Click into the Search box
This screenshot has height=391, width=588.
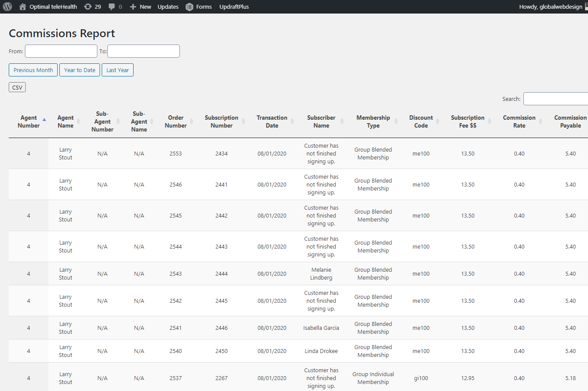556,99
